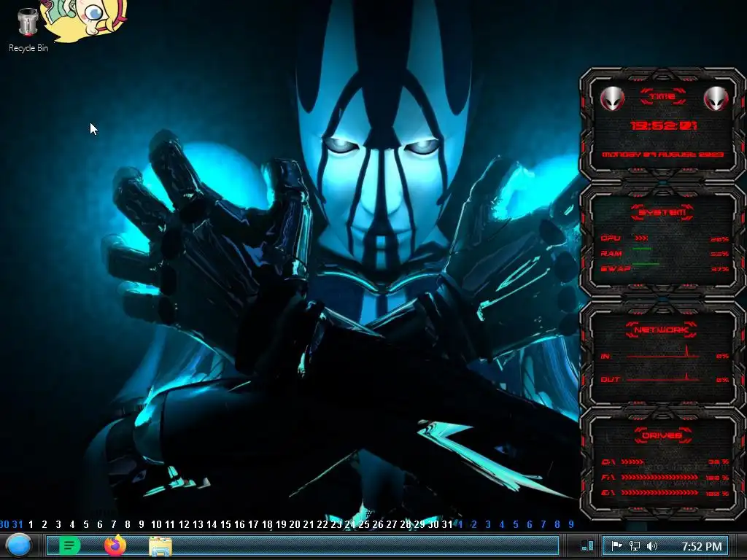This screenshot has height=560, width=747.
Task: Click the SWAP usage bar row
Action: 664,268
